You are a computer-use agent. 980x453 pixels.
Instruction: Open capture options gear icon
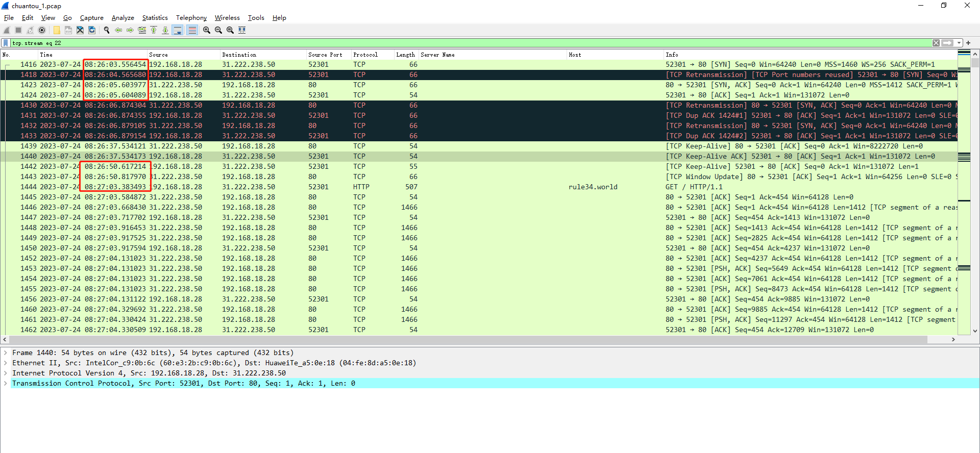[42, 30]
